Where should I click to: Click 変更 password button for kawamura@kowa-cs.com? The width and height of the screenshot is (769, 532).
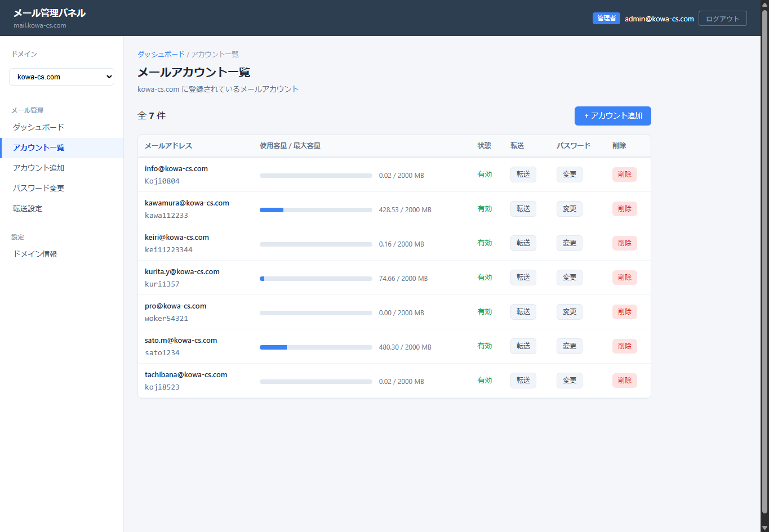pos(569,209)
